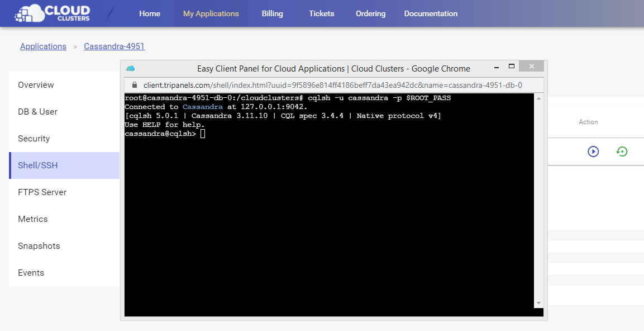
Task: Click the popup window title text
Action: (x=333, y=69)
